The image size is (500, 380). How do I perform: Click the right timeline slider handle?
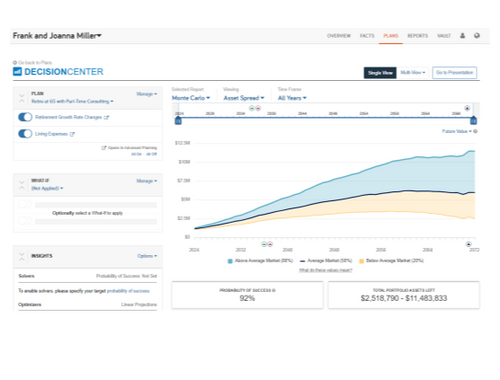pyautogui.click(x=473, y=120)
